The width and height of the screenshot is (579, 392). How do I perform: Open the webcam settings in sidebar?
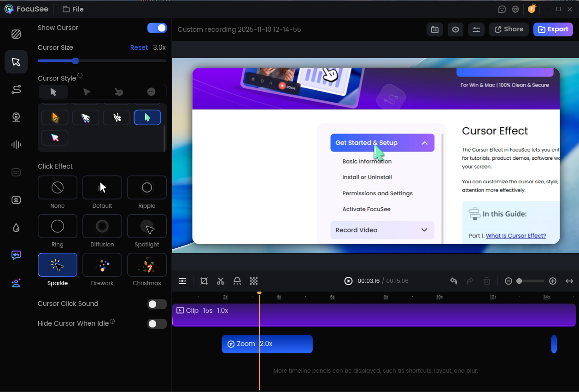[16, 117]
